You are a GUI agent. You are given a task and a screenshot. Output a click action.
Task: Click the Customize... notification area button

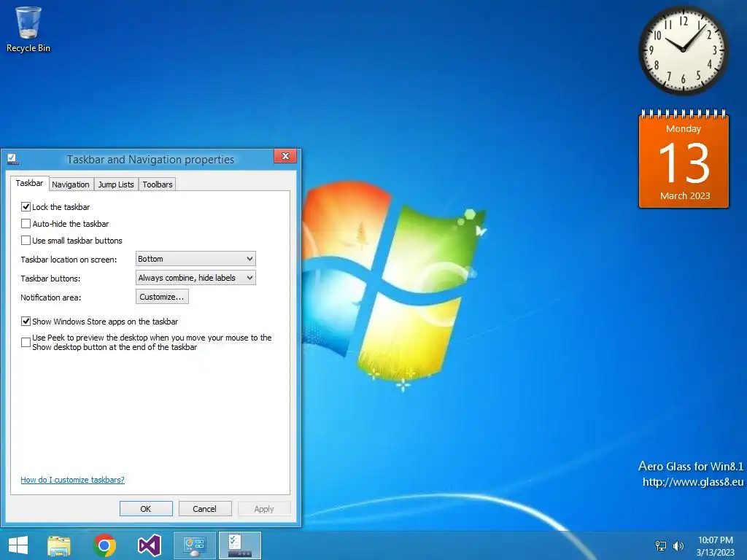click(x=162, y=297)
